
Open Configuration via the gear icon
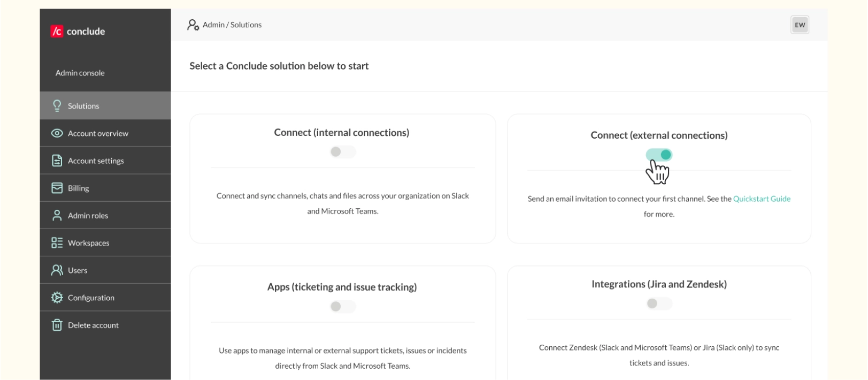(57, 297)
